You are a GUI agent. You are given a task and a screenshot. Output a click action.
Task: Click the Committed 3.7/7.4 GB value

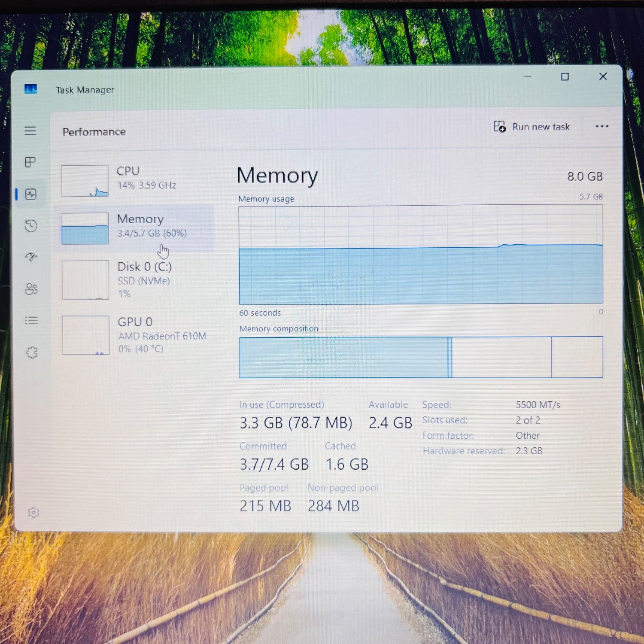(274, 464)
